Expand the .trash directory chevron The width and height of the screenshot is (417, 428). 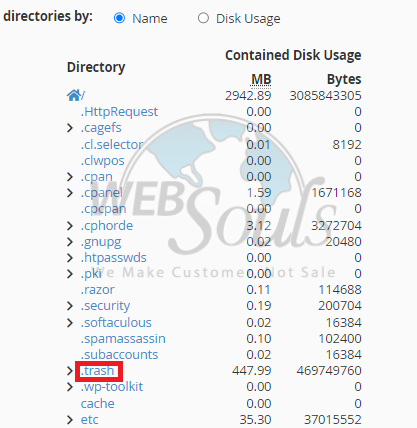[x=70, y=371]
